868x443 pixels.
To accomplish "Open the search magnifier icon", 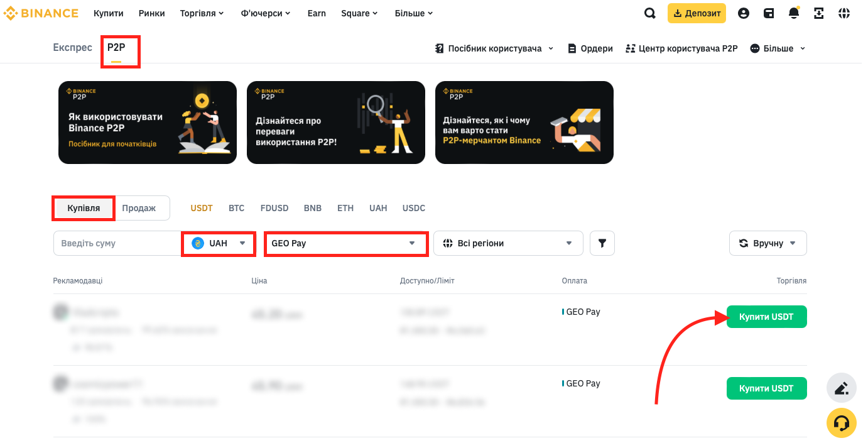I will [650, 13].
